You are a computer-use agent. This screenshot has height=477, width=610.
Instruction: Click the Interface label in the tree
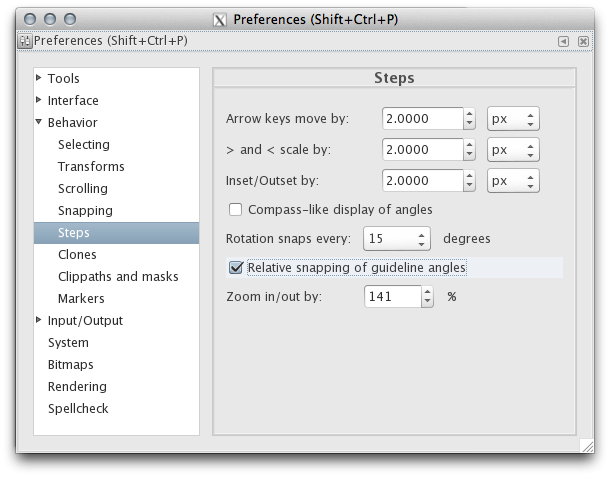point(73,100)
